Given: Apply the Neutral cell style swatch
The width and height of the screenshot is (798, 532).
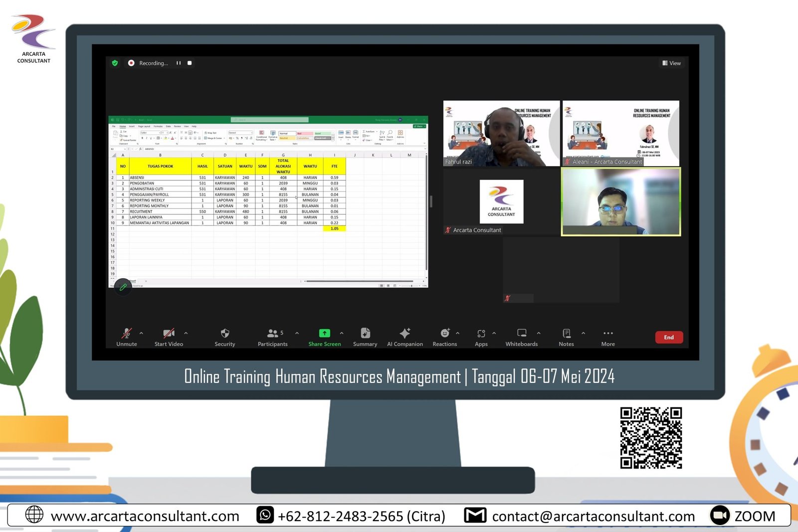Looking at the screenshot, I should coord(287,138).
